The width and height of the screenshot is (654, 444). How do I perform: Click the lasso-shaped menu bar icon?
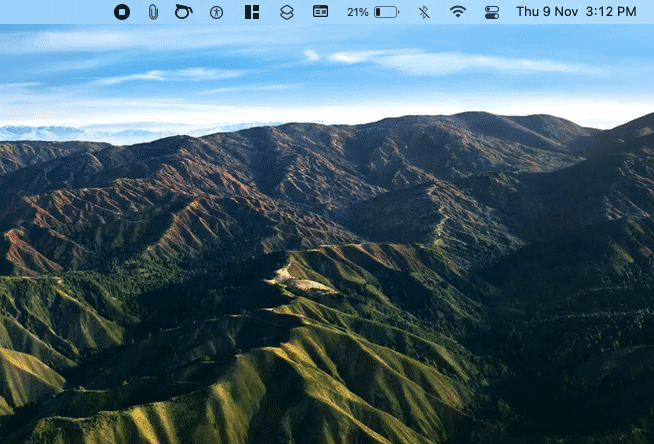(182, 12)
